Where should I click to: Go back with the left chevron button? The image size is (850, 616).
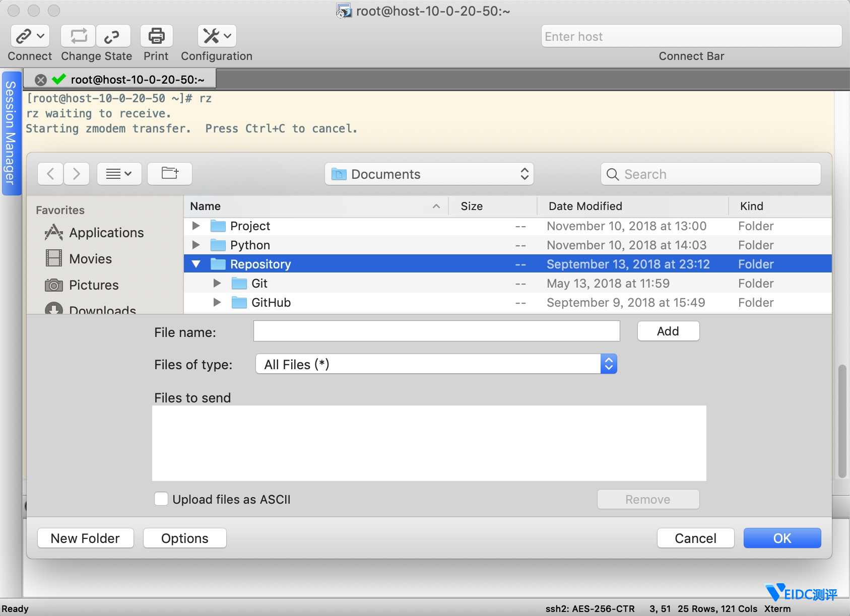(50, 174)
